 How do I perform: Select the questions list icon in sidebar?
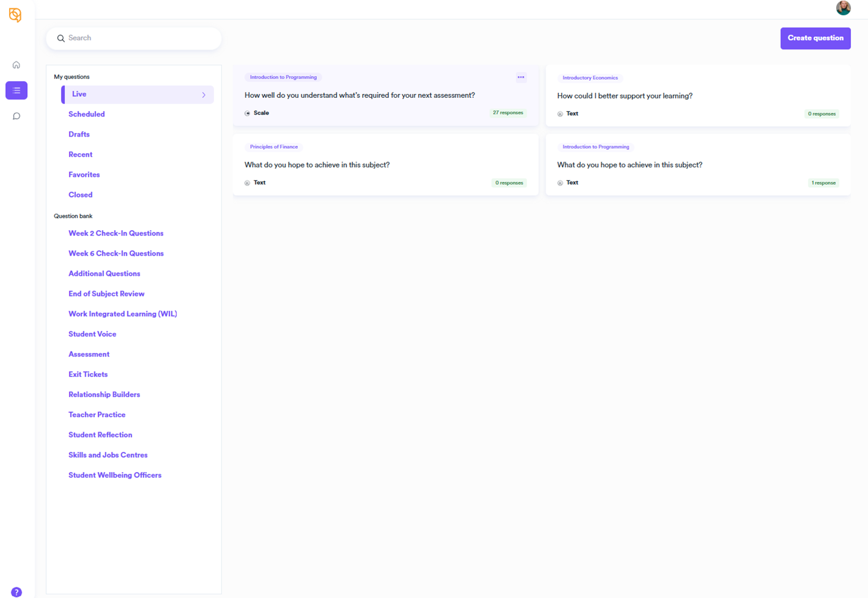point(16,90)
